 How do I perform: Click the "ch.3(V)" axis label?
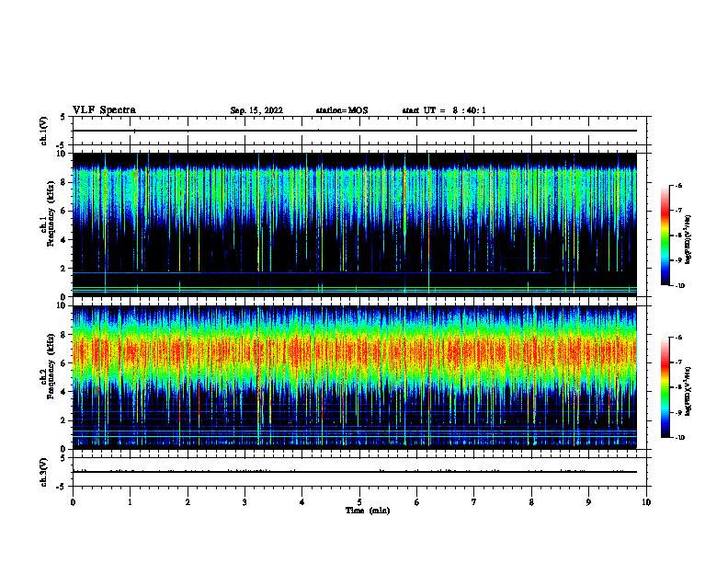click(x=44, y=472)
